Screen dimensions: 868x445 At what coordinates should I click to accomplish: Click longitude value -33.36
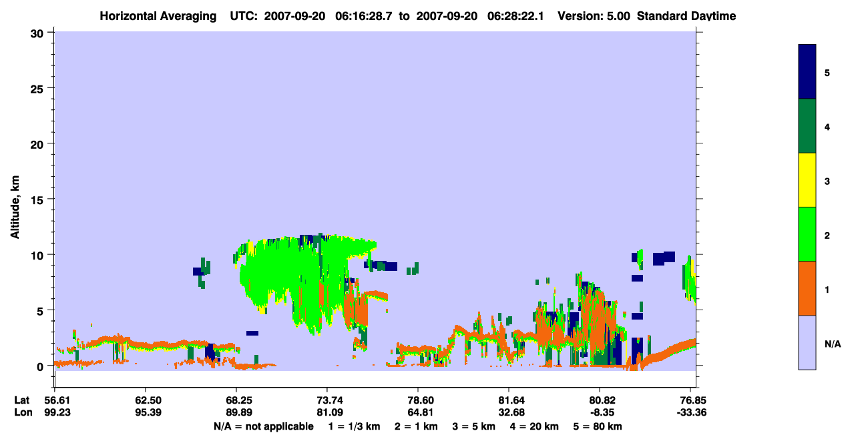click(692, 412)
